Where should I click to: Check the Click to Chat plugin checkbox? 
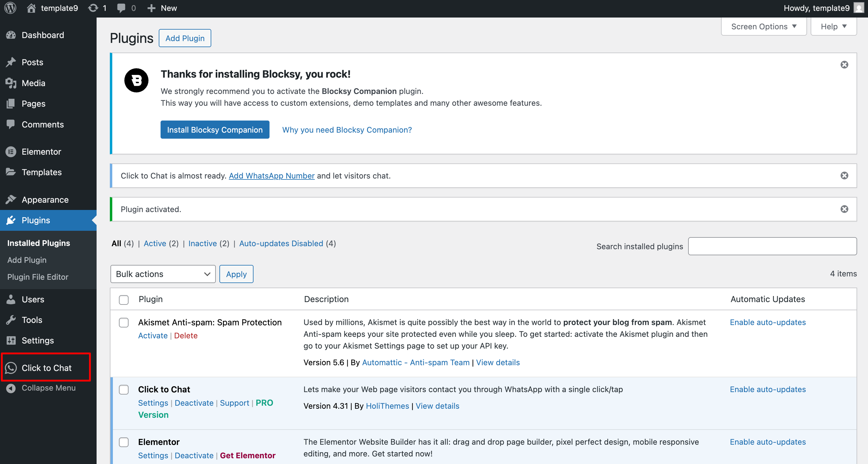click(x=124, y=389)
